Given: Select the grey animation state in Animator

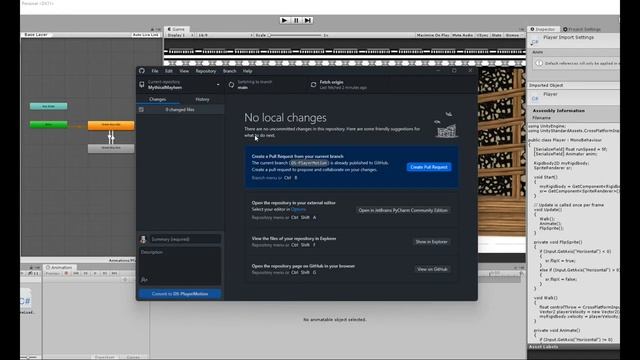Looking at the screenshot, I should pos(111,148).
